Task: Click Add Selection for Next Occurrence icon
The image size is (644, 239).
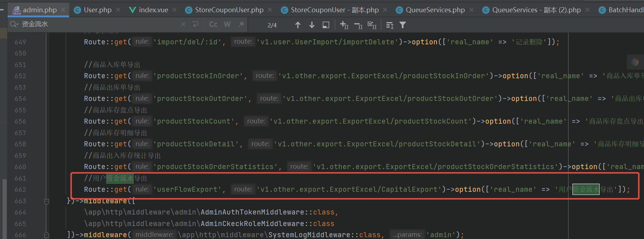Action: tap(344, 25)
